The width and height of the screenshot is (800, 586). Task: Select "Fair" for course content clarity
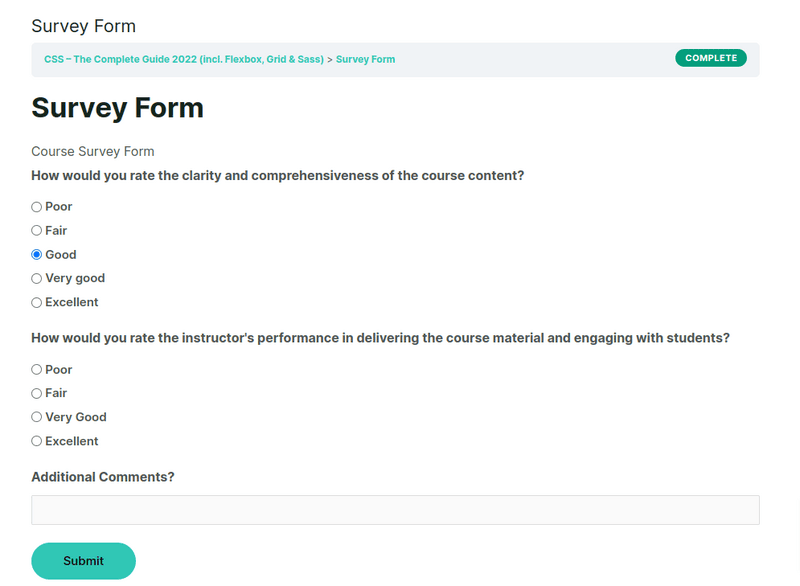pyautogui.click(x=36, y=230)
